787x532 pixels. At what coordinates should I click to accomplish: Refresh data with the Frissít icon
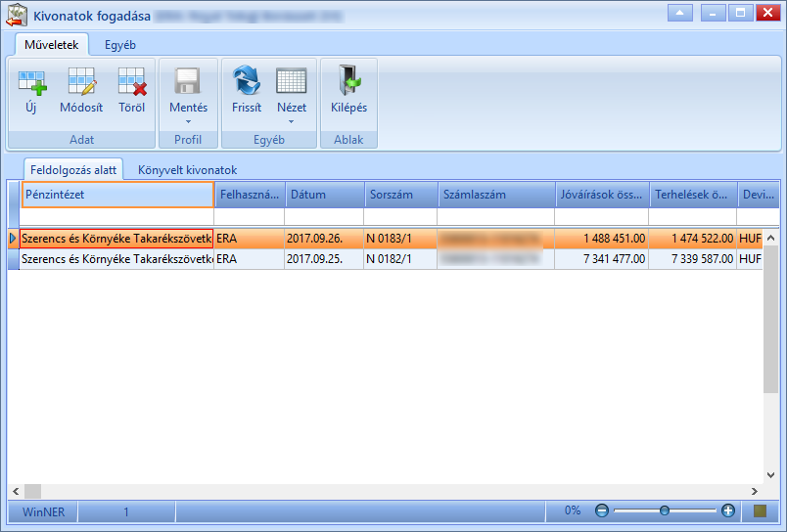coord(247,80)
